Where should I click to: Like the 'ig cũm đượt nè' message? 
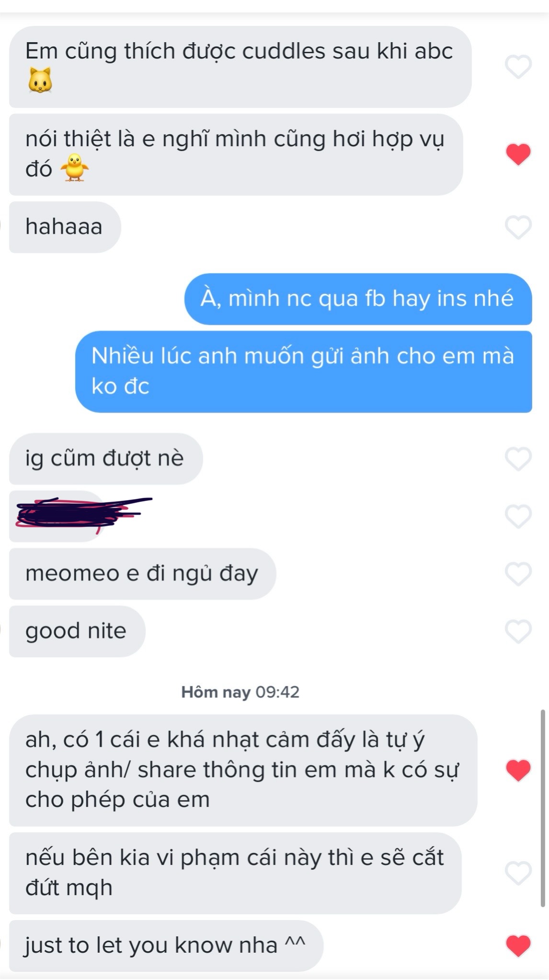click(x=518, y=459)
